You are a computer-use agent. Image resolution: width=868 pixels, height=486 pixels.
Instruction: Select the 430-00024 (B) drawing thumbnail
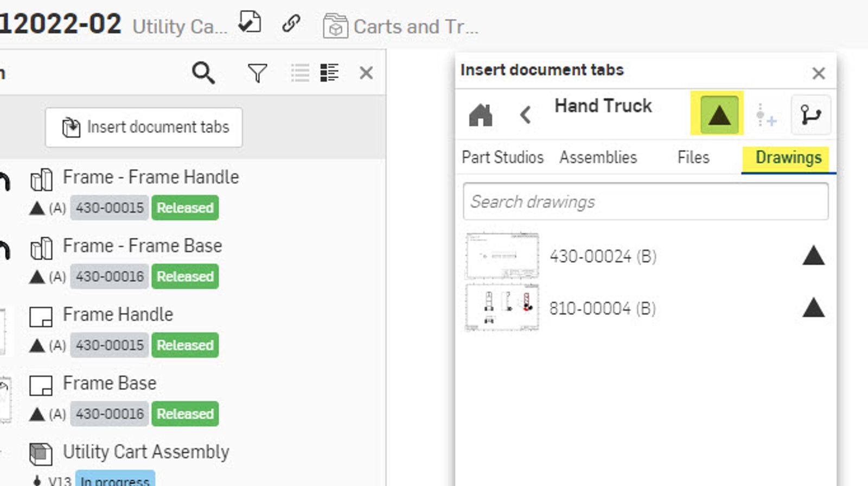(x=502, y=256)
